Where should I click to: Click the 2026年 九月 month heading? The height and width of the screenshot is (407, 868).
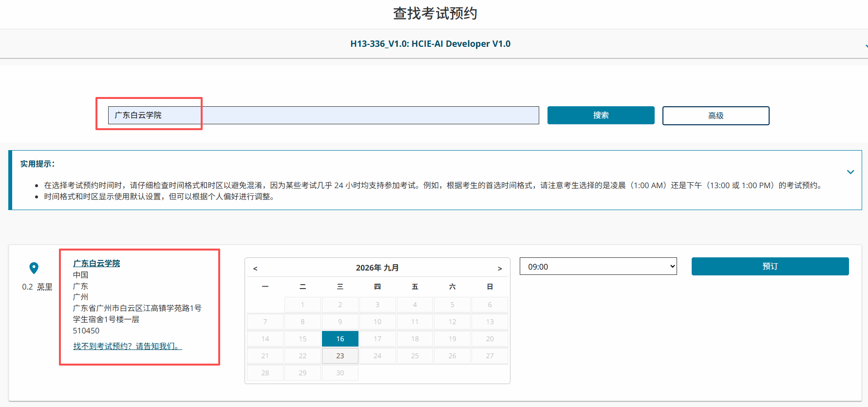377,268
